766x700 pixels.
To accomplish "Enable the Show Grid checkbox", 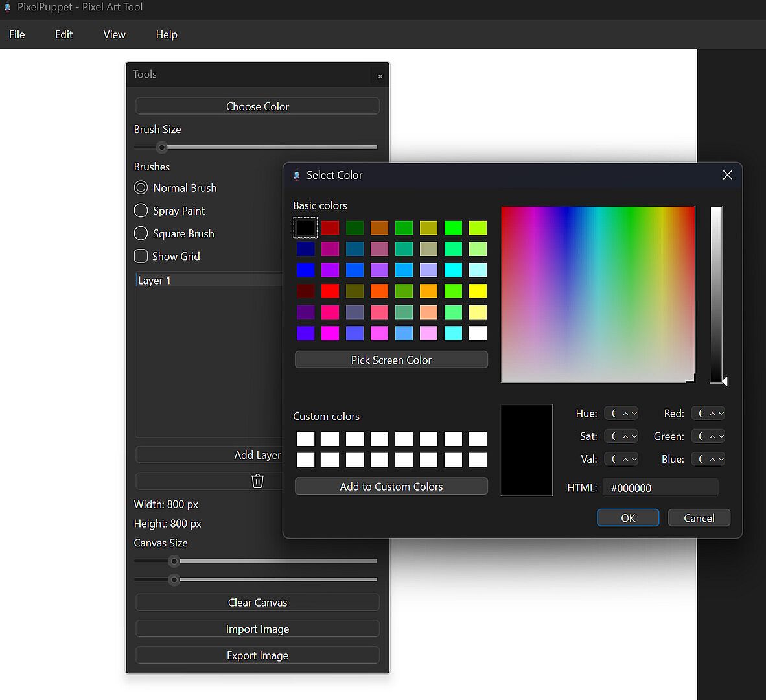I will pyautogui.click(x=141, y=256).
